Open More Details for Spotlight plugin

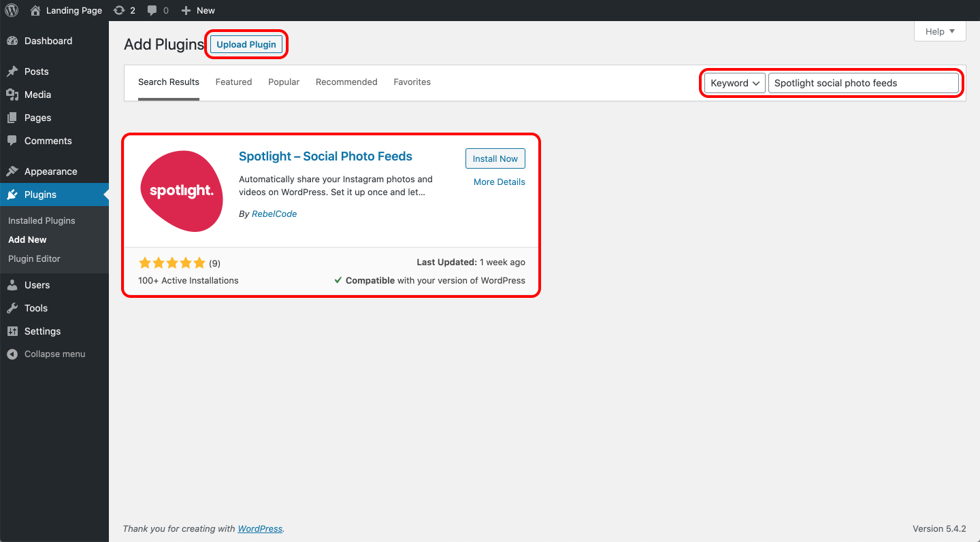point(500,182)
